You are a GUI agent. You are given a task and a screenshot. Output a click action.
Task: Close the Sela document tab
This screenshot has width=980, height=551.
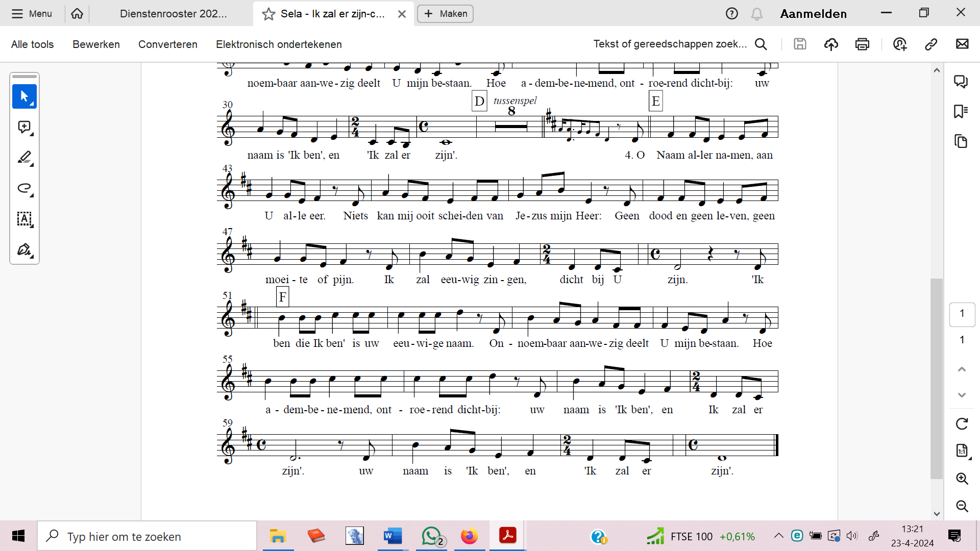click(x=402, y=14)
